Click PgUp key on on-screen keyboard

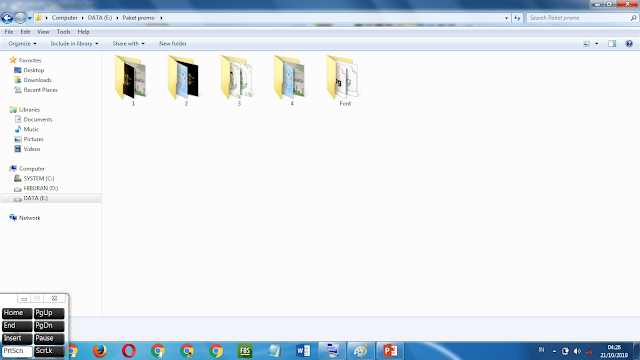click(x=49, y=313)
